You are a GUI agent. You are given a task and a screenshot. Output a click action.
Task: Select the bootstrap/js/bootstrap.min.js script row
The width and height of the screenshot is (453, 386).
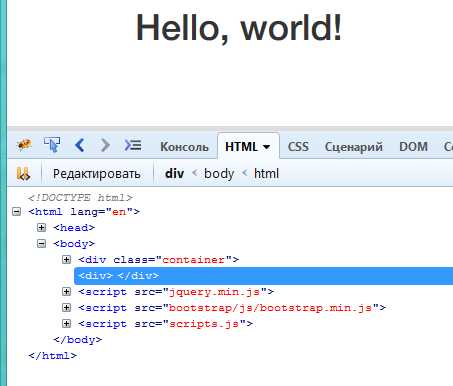point(232,308)
